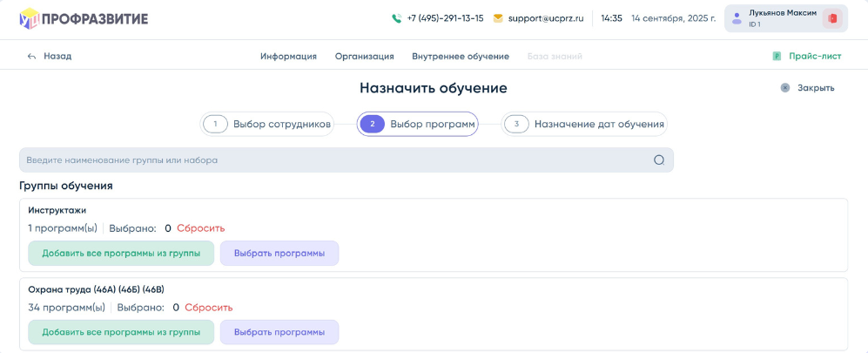Click the back arrow icon
The image size is (868, 353).
[32, 57]
